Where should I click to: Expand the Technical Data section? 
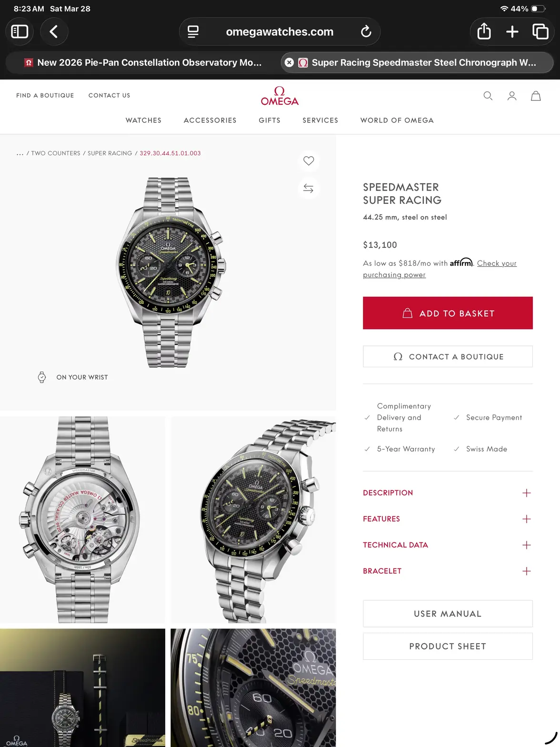pos(448,545)
